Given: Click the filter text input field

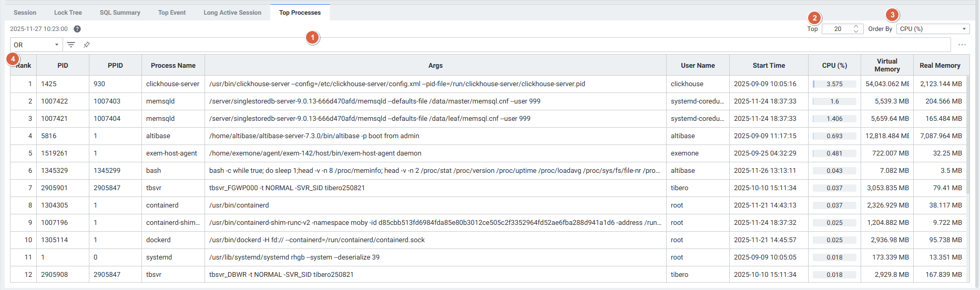Looking at the screenshot, I should tap(520, 45).
